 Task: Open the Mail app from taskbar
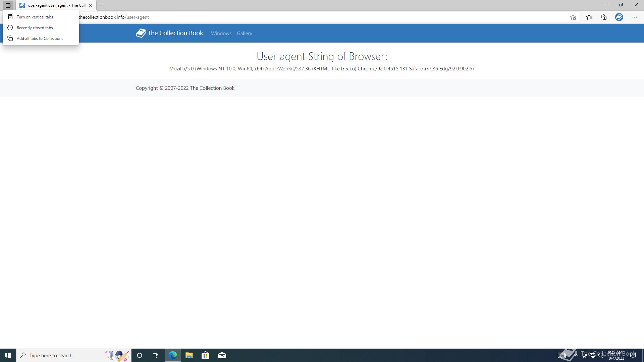pos(222,355)
